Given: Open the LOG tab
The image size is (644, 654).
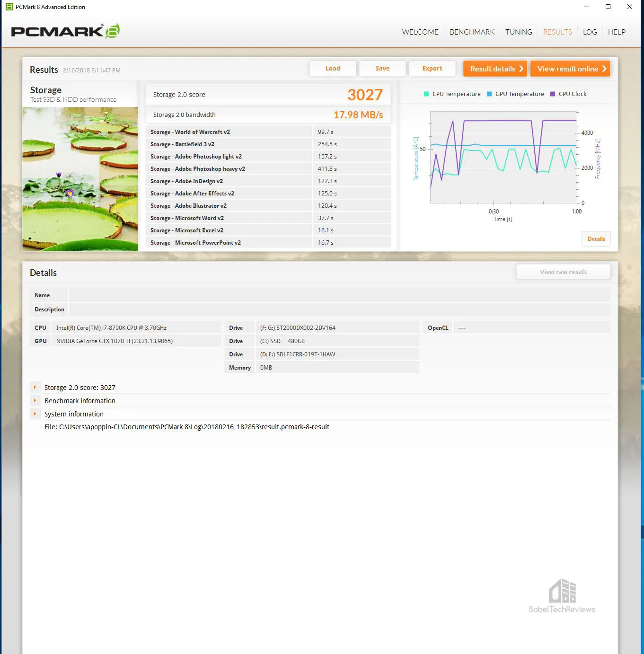Looking at the screenshot, I should (x=590, y=32).
